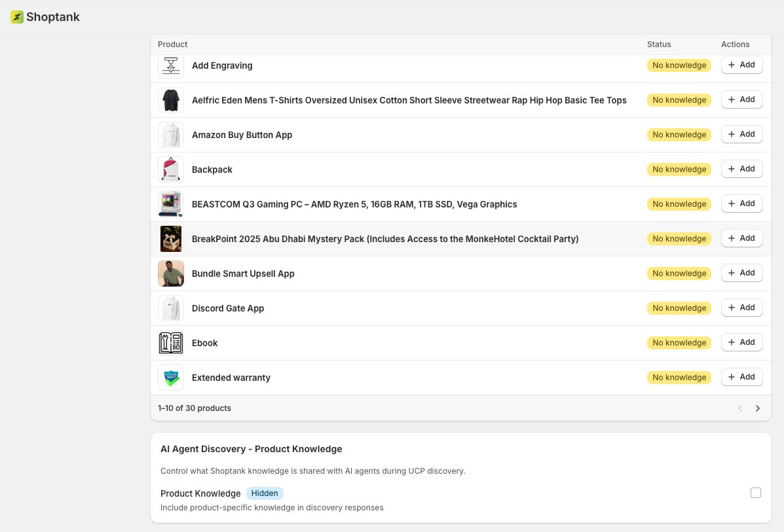Open the Extended warranty shield icon
Screen dimensions: 784x532
[x=171, y=378]
